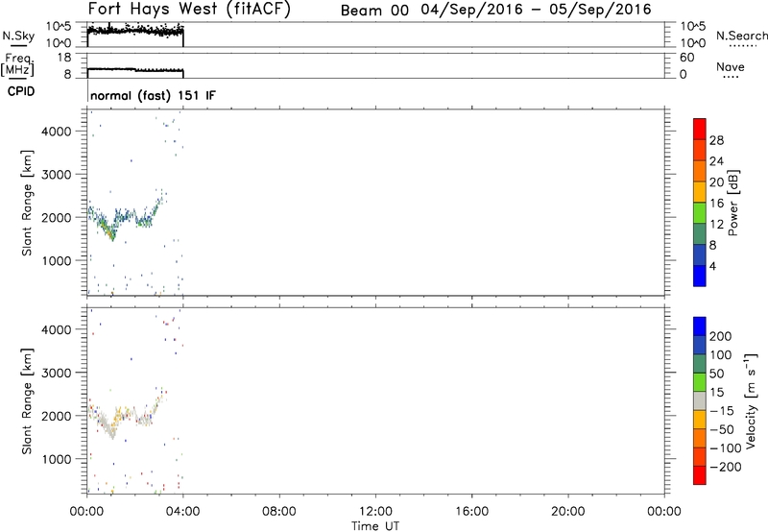Click the backscatter band in the power panel
This screenshot has width=768, height=532.
point(125,218)
